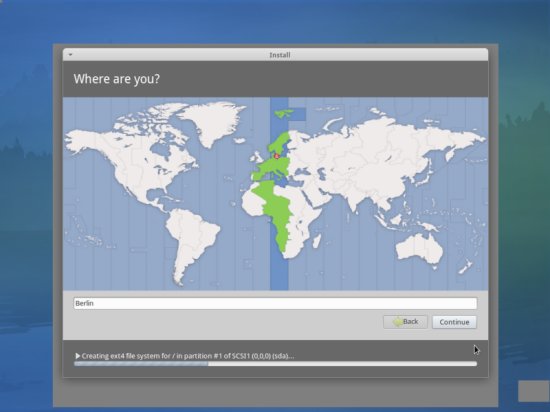
Task: Click the gray box at the desktop's bottom-right corner
Action: pyautogui.click(x=534, y=391)
